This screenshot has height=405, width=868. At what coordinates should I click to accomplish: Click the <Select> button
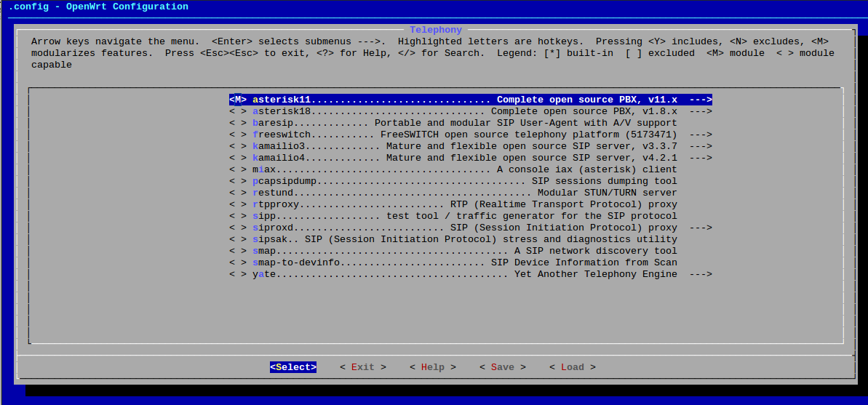293,366
